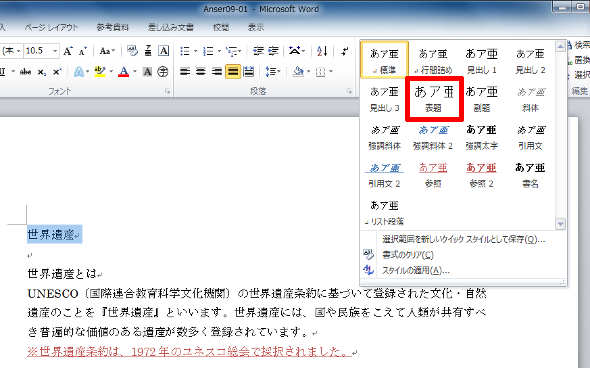Toggle show/hide formatting marks

pyautogui.click(x=344, y=51)
